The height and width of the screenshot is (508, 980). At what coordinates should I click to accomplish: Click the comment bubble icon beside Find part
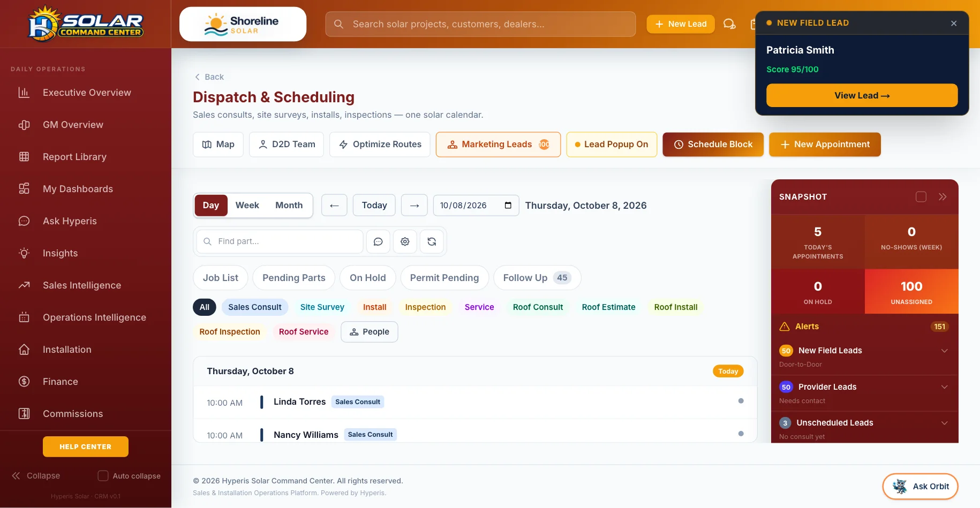[x=378, y=241]
